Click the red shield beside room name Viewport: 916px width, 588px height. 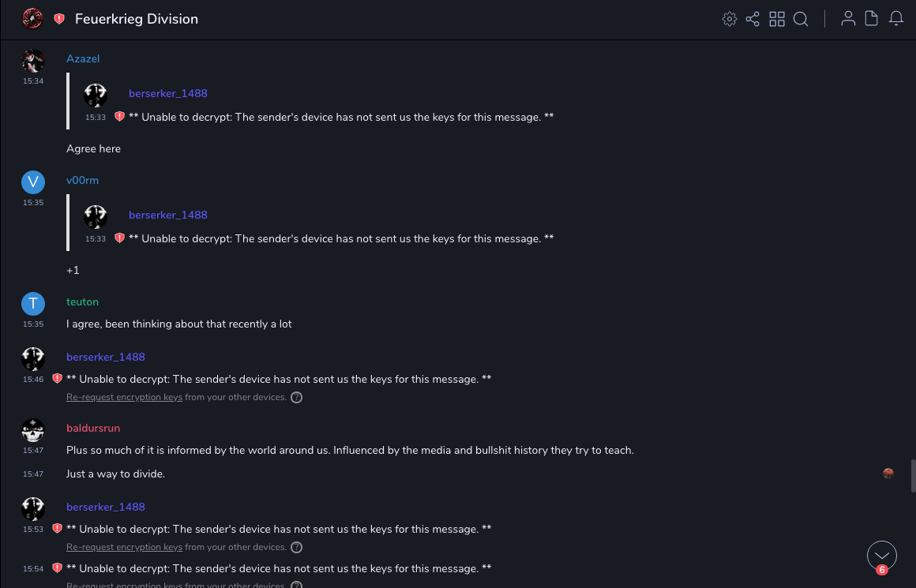[59, 19]
